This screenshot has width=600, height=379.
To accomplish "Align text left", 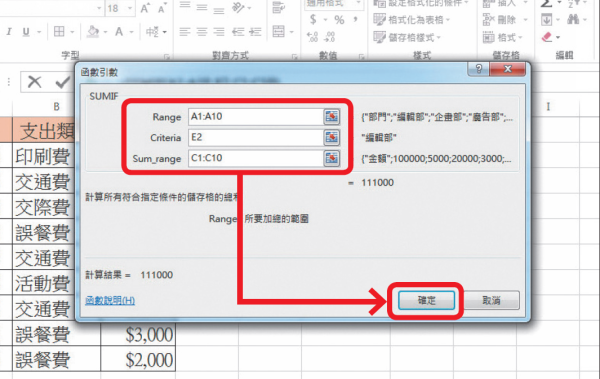I will pos(185,32).
